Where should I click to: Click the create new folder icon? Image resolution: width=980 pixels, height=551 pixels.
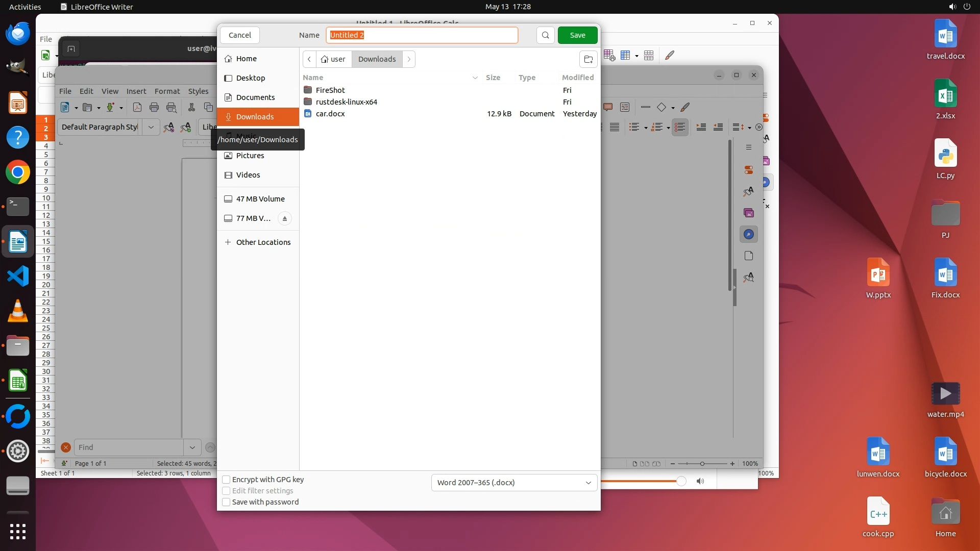click(588, 59)
